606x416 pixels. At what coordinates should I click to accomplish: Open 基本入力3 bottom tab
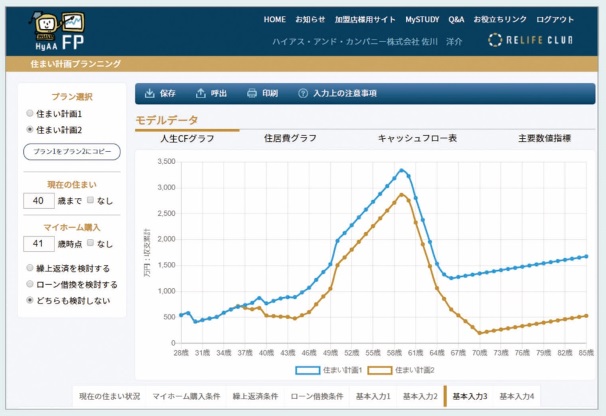(469, 397)
